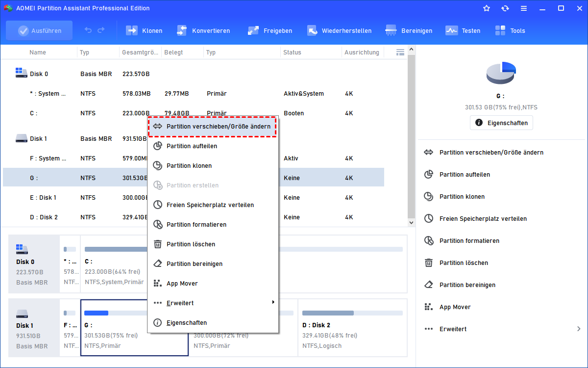Choose Partition klonen in context menu
Screen dimensions: 588x368
click(213, 166)
